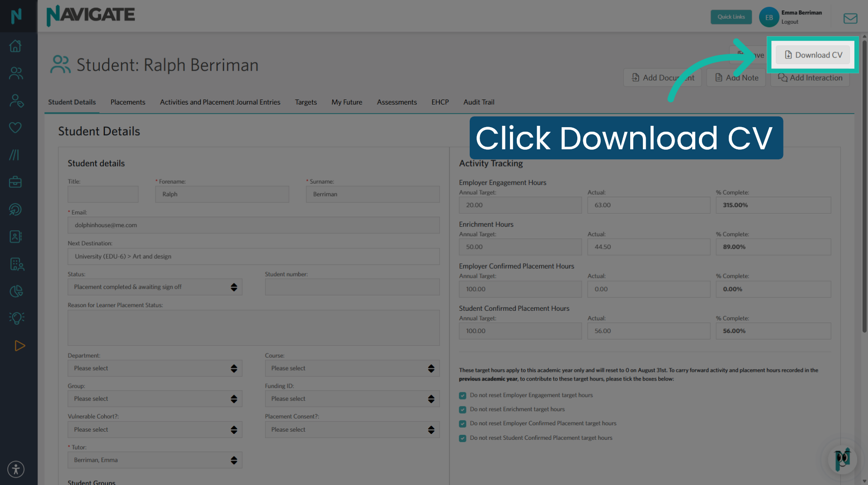Switch to Assessments tab
The width and height of the screenshot is (868, 485).
(x=397, y=102)
